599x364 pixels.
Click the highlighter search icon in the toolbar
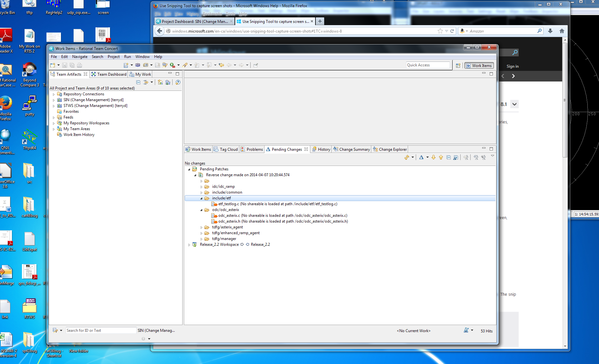(185, 65)
